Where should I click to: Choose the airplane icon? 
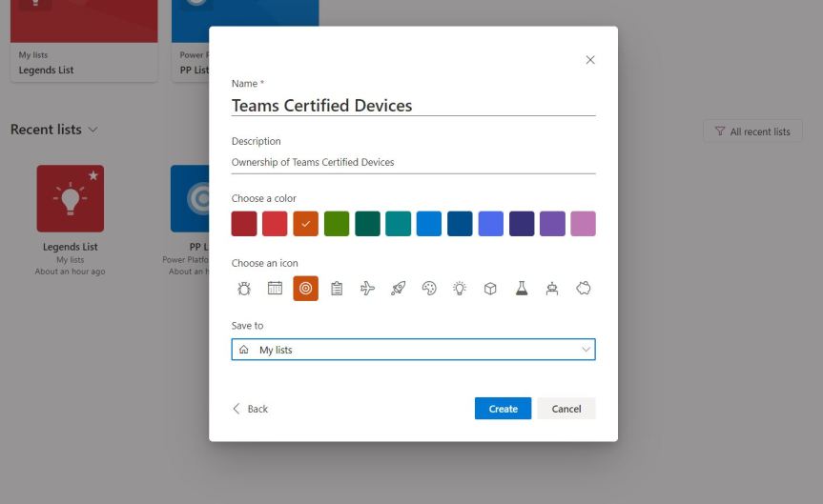click(x=367, y=288)
